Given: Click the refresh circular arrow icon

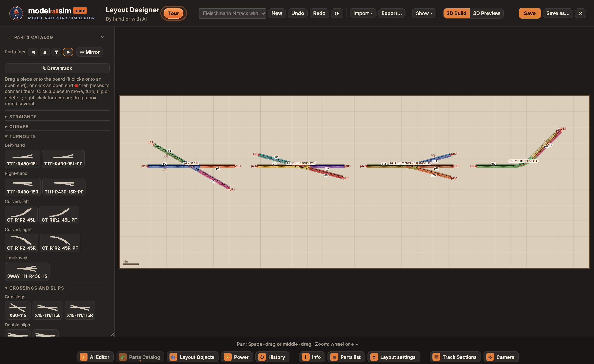Looking at the screenshot, I should (x=337, y=13).
